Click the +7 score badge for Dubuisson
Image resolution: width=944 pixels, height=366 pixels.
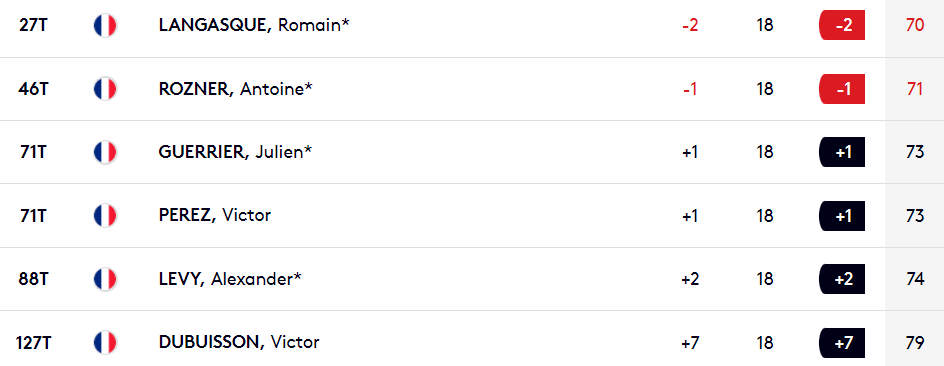coord(842,343)
